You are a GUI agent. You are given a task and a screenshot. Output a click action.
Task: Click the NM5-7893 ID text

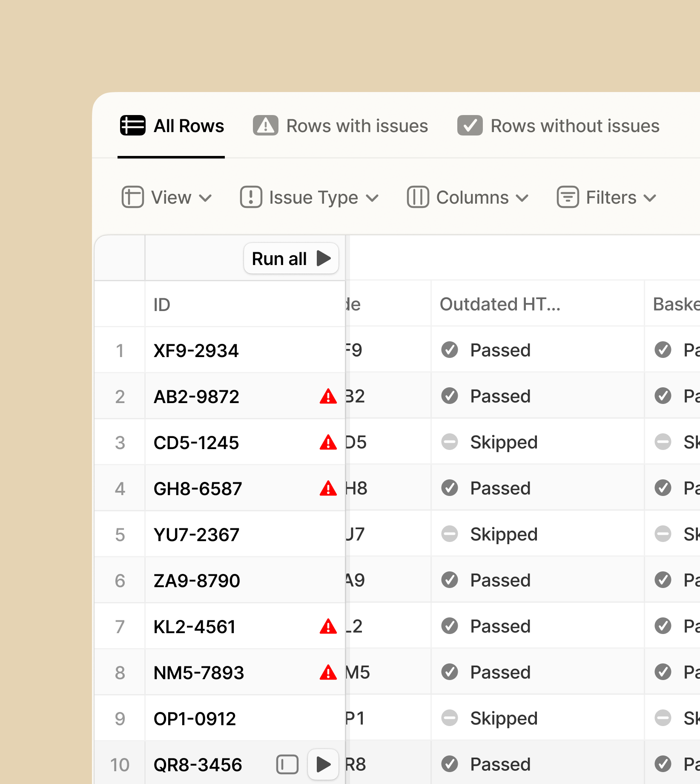click(198, 673)
